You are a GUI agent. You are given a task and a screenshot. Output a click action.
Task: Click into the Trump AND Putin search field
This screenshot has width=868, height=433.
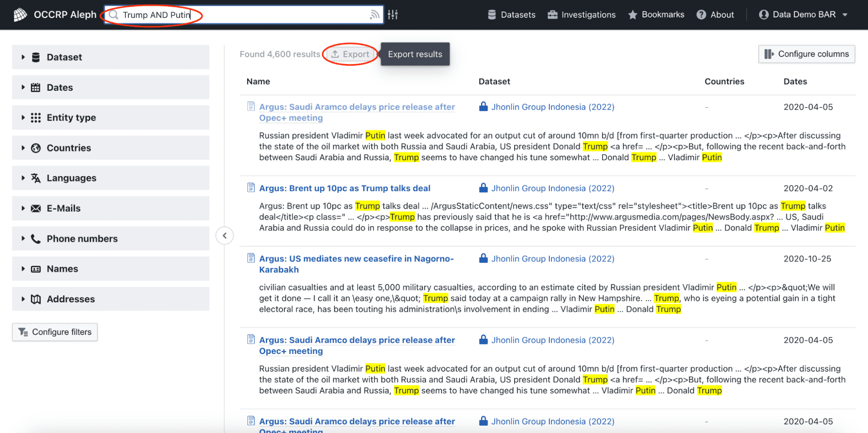click(244, 15)
